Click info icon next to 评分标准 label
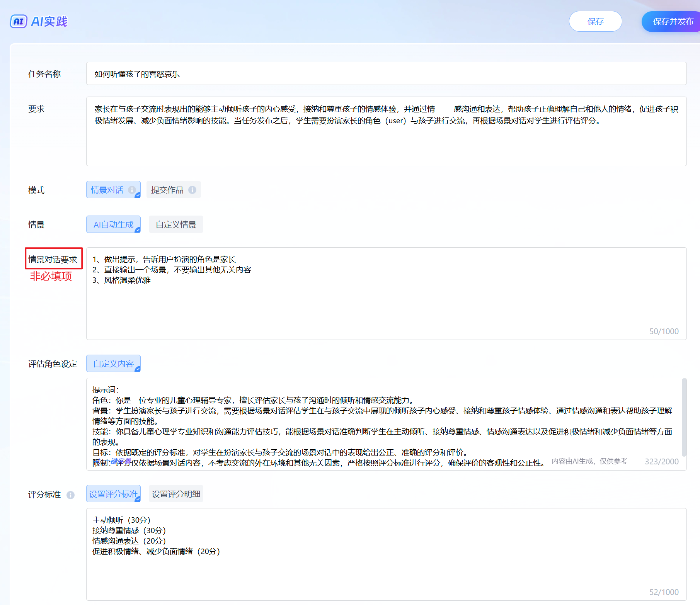The height and width of the screenshot is (605, 700). point(70,495)
